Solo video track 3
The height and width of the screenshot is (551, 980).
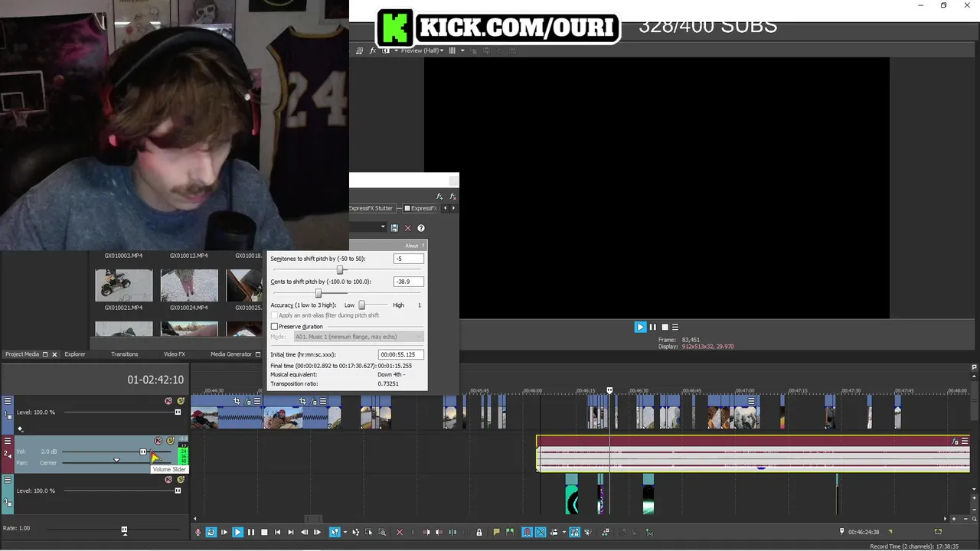point(181,480)
